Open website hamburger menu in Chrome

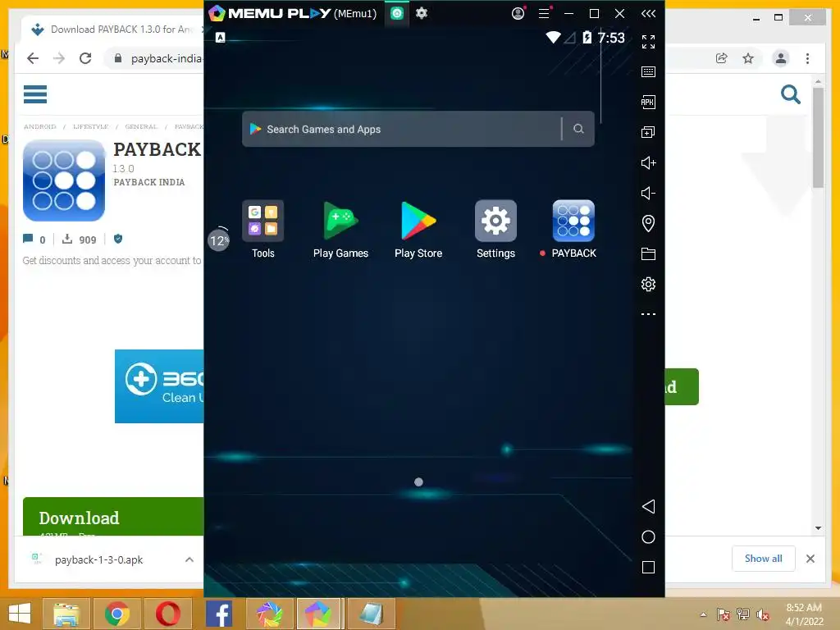point(35,94)
